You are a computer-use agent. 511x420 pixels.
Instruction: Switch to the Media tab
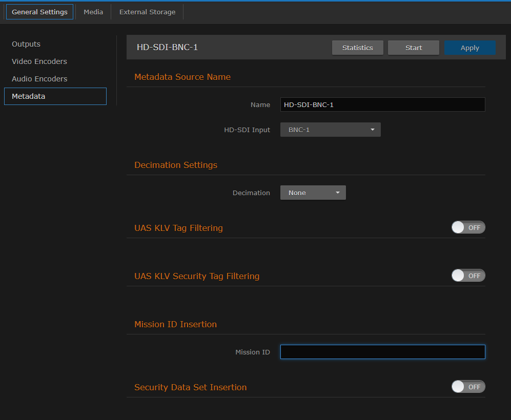[x=93, y=12]
